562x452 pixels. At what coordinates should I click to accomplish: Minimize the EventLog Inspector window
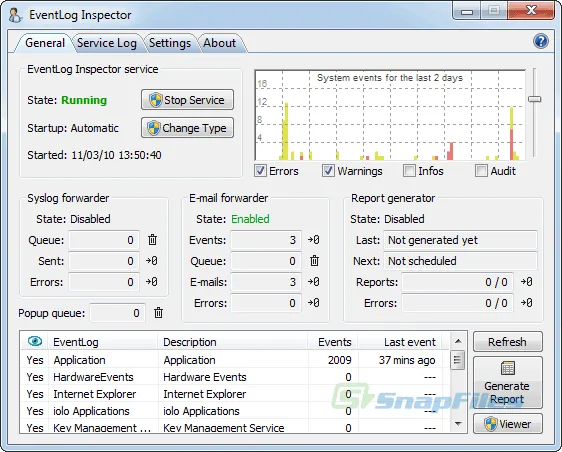467,11
